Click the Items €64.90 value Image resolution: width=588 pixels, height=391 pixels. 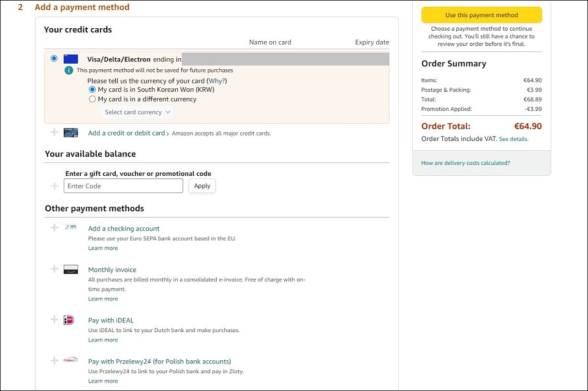click(x=532, y=80)
